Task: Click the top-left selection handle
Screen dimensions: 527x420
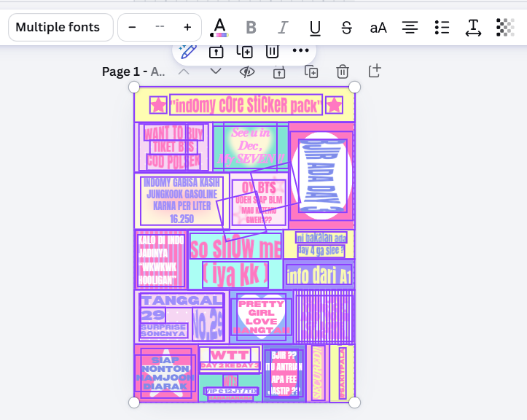Action: [x=134, y=87]
